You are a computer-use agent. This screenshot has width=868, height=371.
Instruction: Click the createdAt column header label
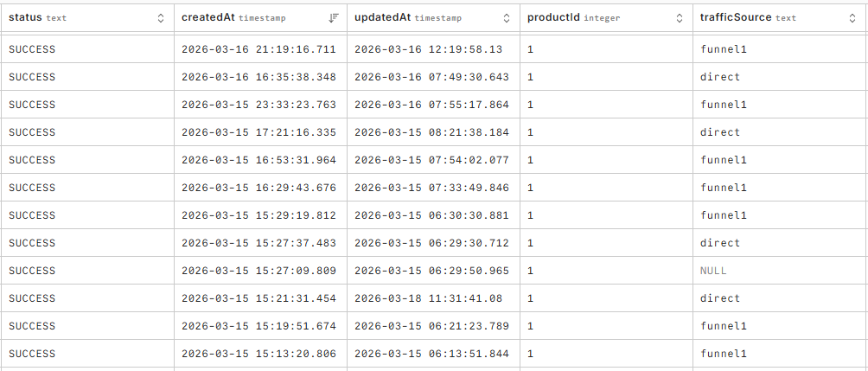(207, 17)
